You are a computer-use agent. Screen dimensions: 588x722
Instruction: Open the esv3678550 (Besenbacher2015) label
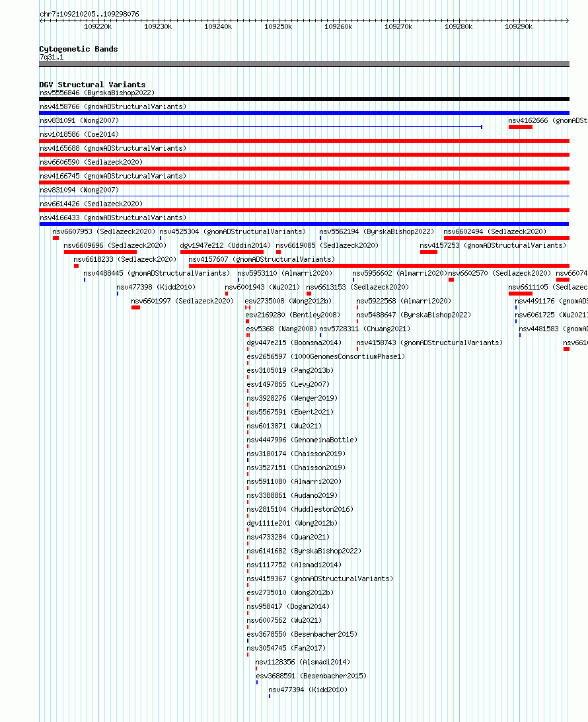click(303, 634)
